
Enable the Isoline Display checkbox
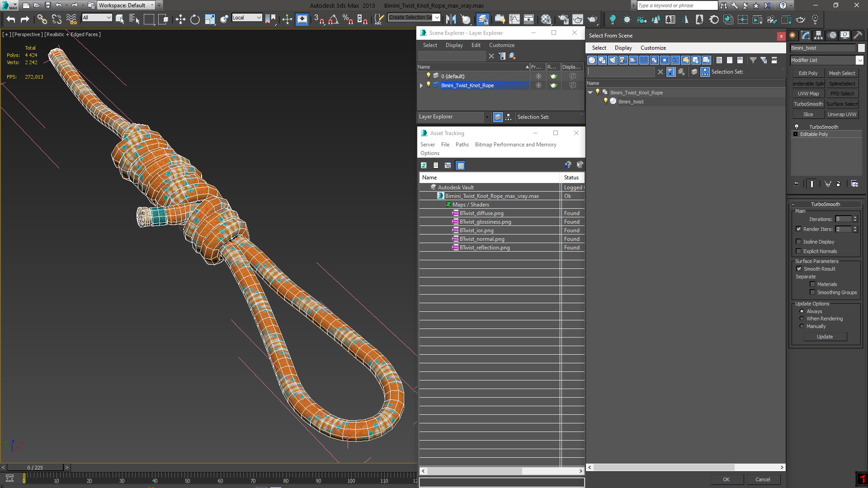pos(798,242)
